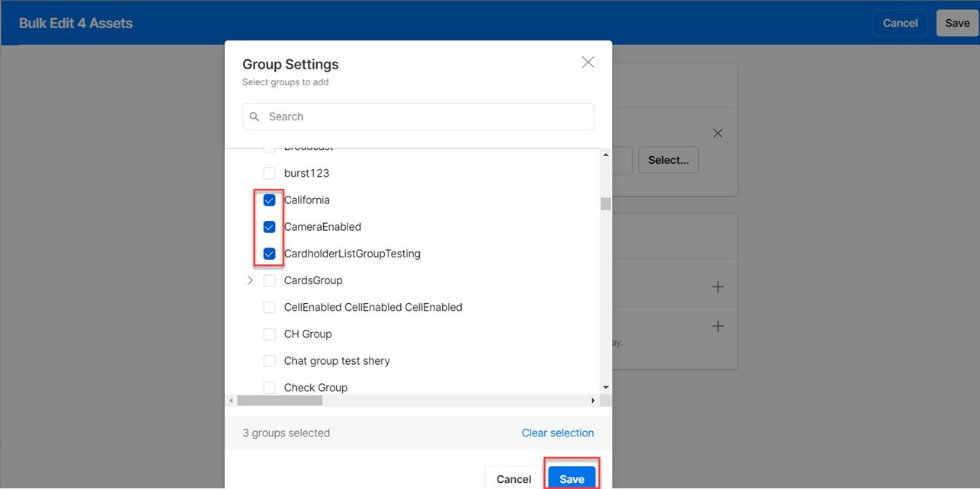Viewport: 980px width, 489px height.
Task: Uncheck the CardholderListGroupTesting checkbox
Action: [x=269, y=254]
